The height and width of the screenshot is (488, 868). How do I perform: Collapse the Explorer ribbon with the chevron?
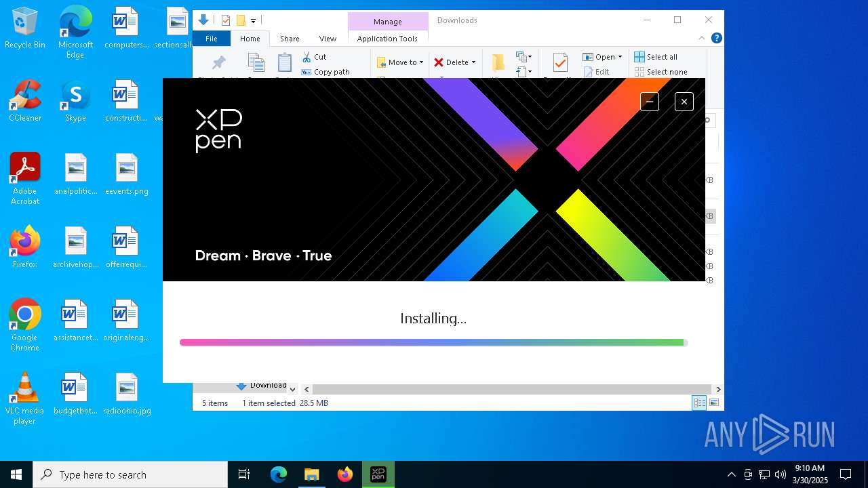(x=702, y=39)
